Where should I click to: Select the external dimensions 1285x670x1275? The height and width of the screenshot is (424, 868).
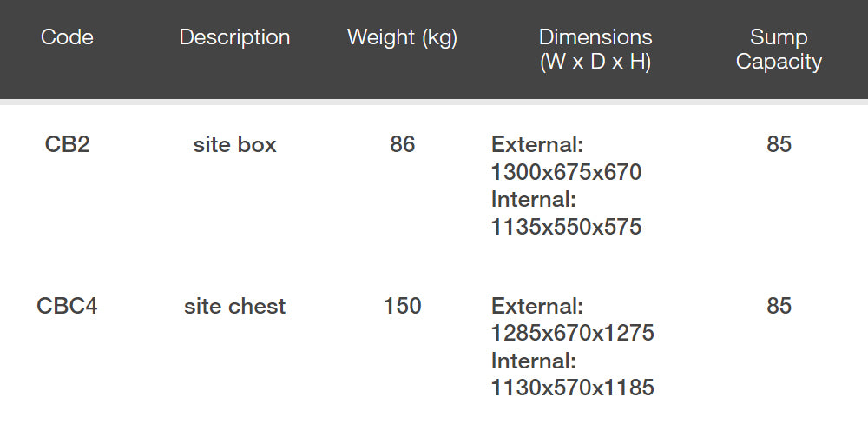click(572, 333)
